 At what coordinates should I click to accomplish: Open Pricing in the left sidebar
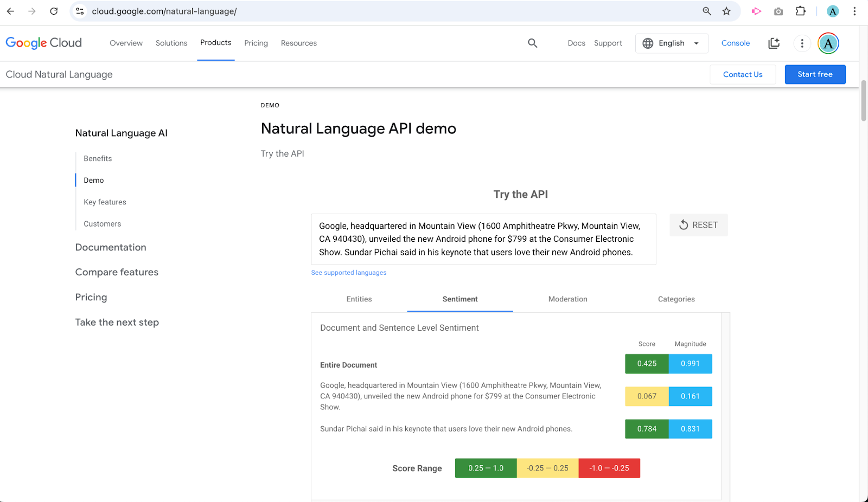click(x=91, y=297)
